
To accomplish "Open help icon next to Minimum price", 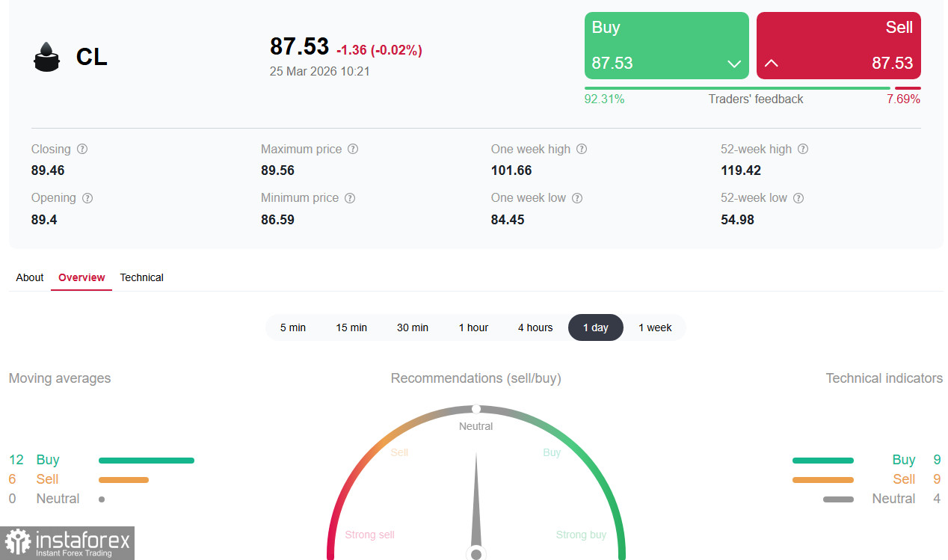I will 350,198.
